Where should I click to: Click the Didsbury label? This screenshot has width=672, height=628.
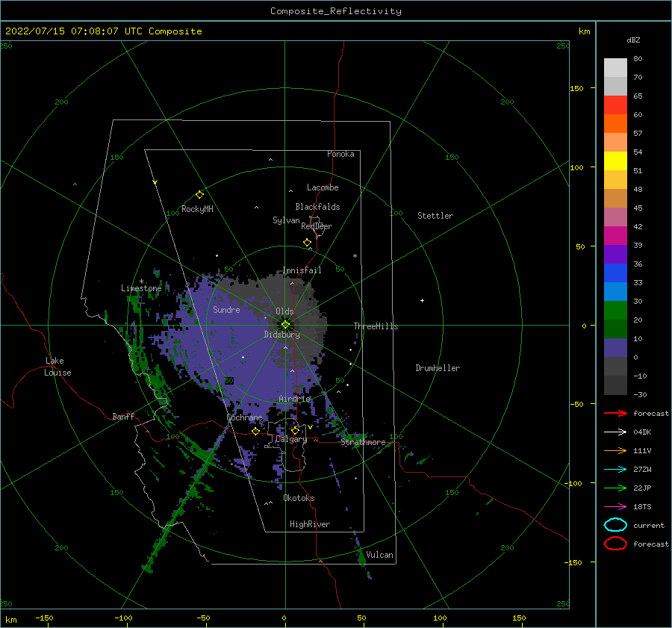coord(281,335)
